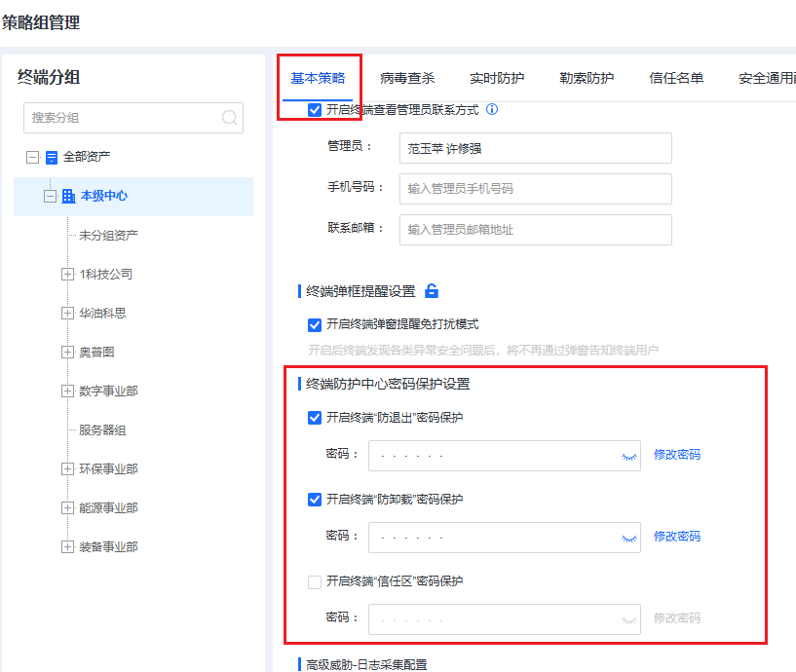Disable 开启终端"防卸载"密码保护 checkbox
Viewport: 796px width, 672px height.
[315, 500]
